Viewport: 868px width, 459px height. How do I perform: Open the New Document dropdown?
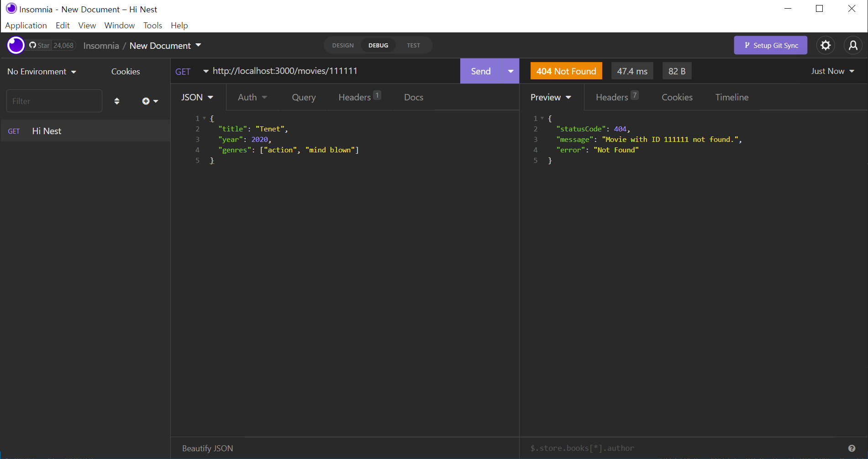point(165,46)
